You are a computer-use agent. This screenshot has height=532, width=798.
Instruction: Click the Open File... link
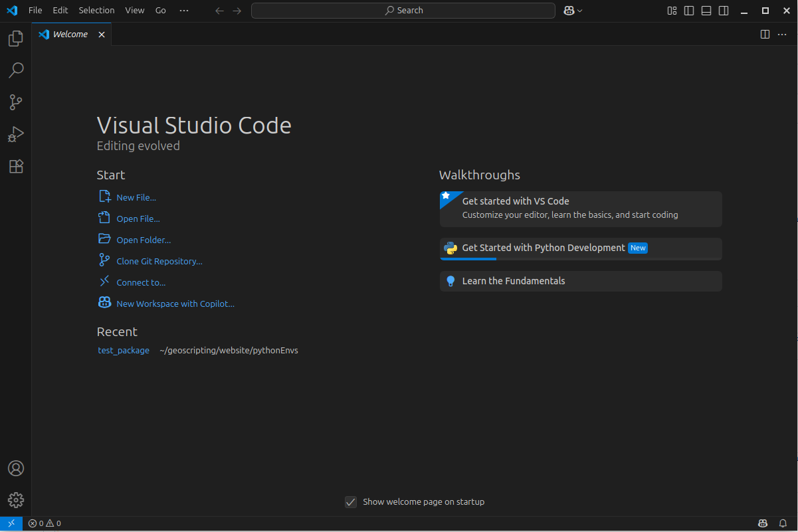[x=138, y=219]
